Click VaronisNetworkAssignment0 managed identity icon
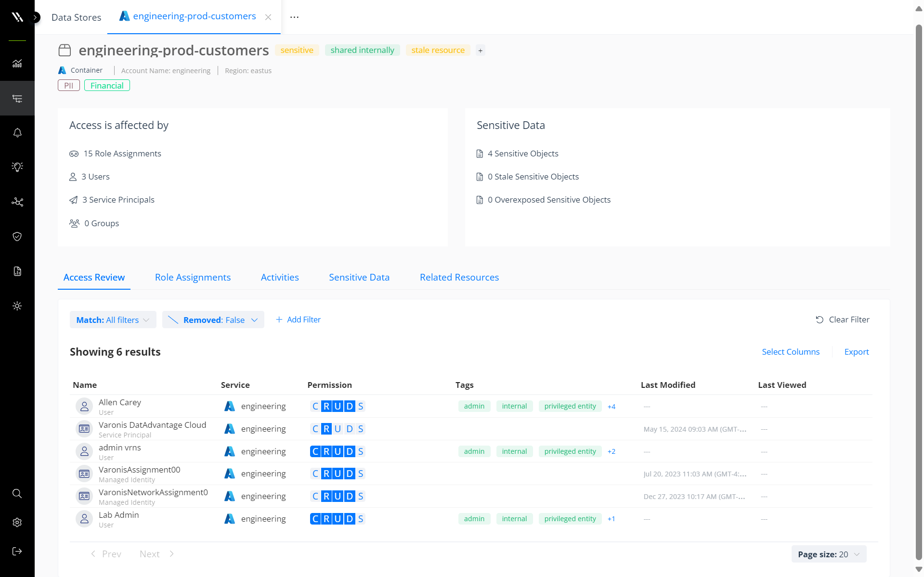The height and width of the screenshot is (577, 924). coord(84,496)
